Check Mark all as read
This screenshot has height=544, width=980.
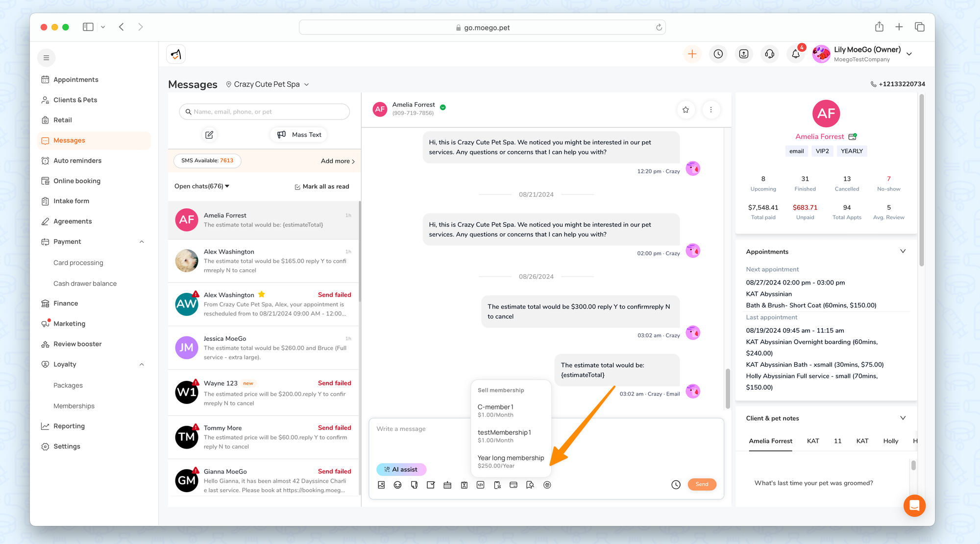[x=322, y=187]
